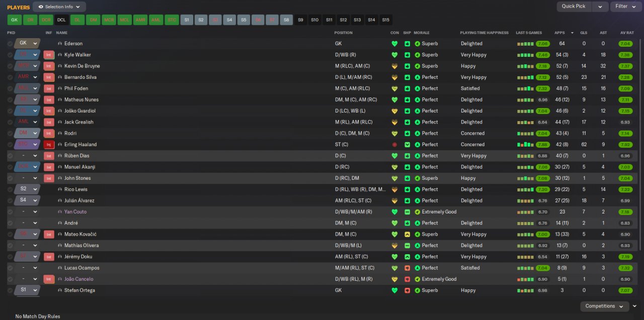
Task: Click Jack Grealish's orange condition heart
Action: point(394,122)
